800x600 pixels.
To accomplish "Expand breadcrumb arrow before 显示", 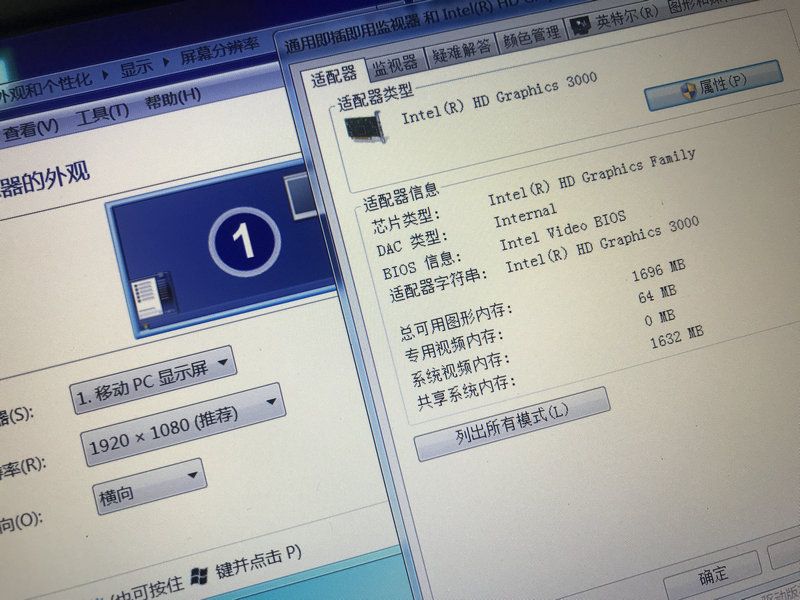I will point(105,75).
